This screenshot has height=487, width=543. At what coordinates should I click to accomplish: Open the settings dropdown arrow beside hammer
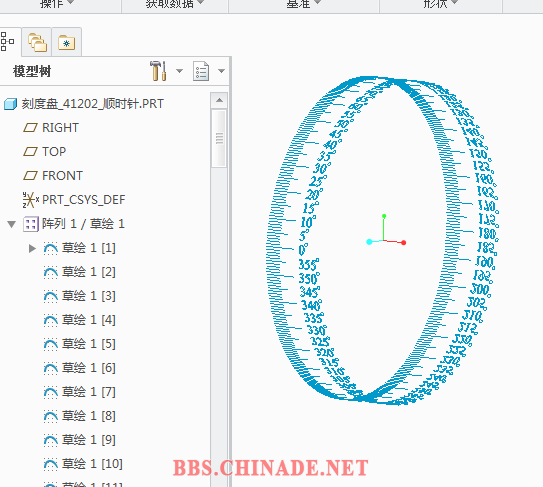click(x=179, y=71)
